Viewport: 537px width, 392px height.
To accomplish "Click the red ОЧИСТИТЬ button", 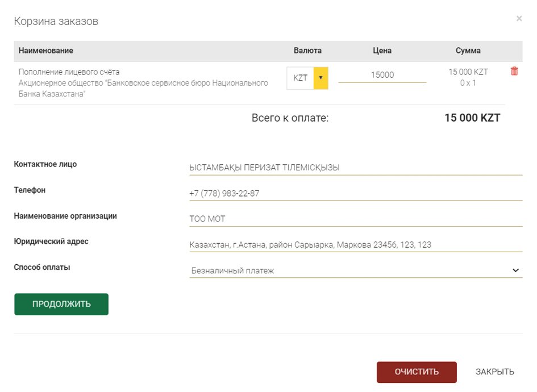I will 417,372.
